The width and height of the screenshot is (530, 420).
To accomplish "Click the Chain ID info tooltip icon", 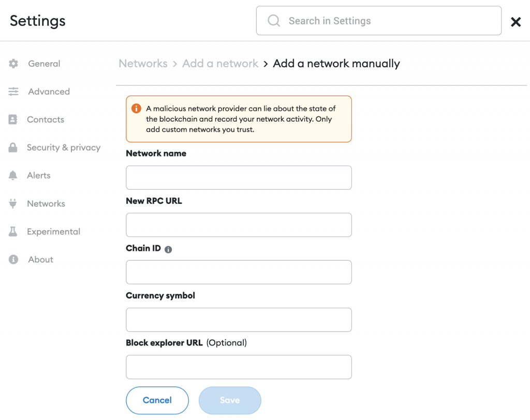I will point(168,249).
